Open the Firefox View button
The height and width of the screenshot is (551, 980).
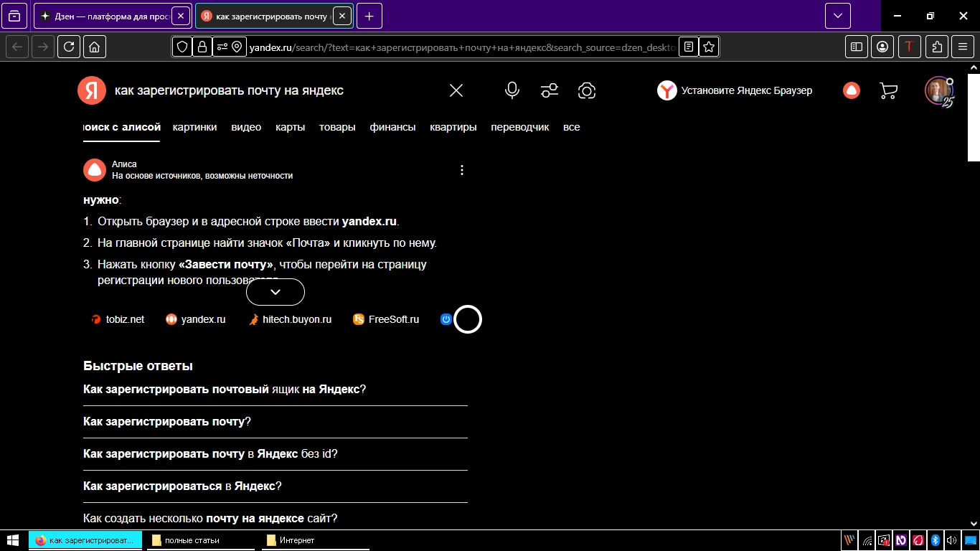pyautogui.click(x=14, y=16)
